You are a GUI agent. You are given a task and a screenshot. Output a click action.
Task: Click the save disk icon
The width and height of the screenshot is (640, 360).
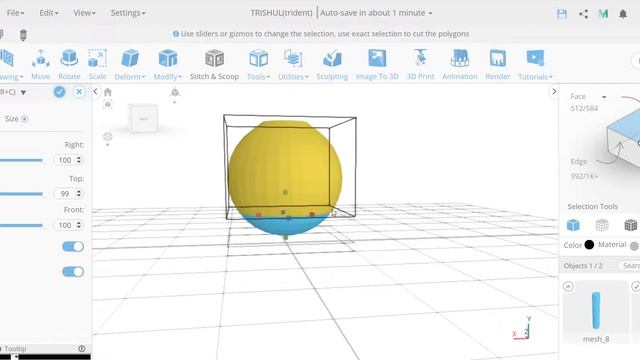click(x=562, y=14)
